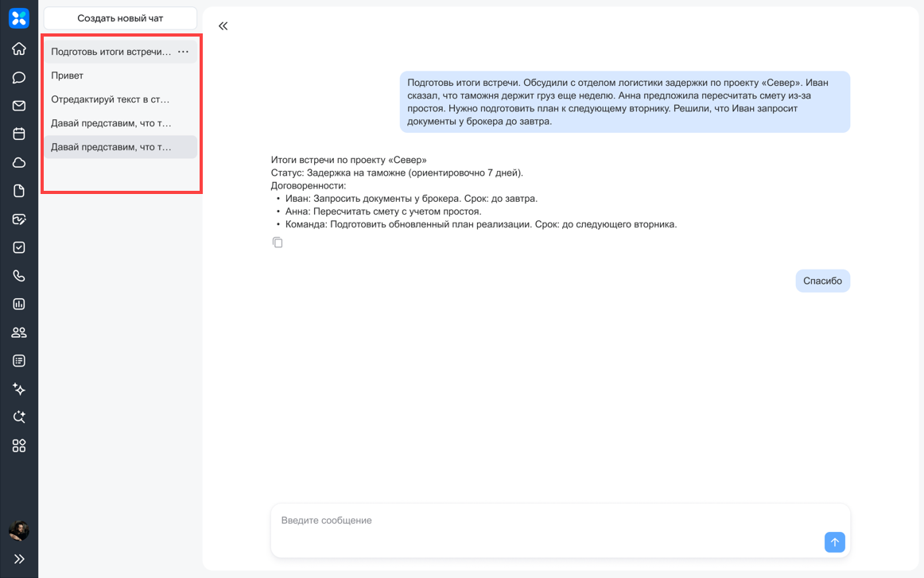Open the AI sparkle icon in sidebar
The height and width of the screenshot is (578, 924).
coord(19,389)
